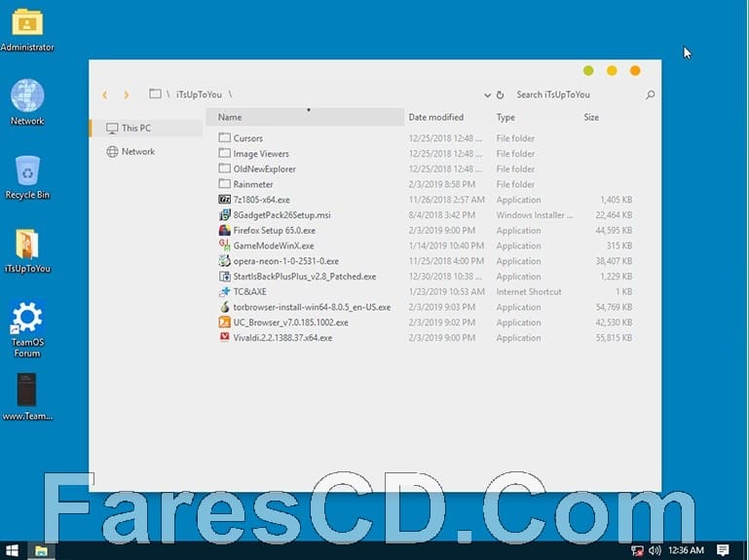
Task: Select the Rainmeter folder icon
Action: 225,183
